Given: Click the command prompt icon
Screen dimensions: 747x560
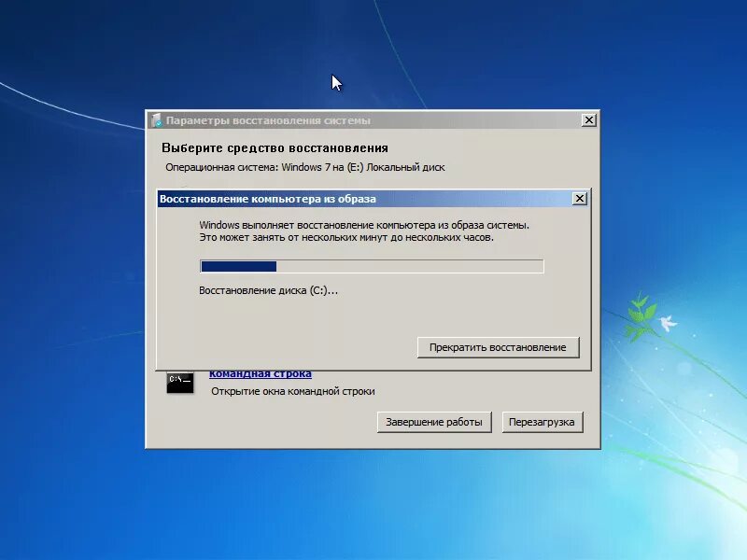Looking at the screenshot, I should point(180,382).
